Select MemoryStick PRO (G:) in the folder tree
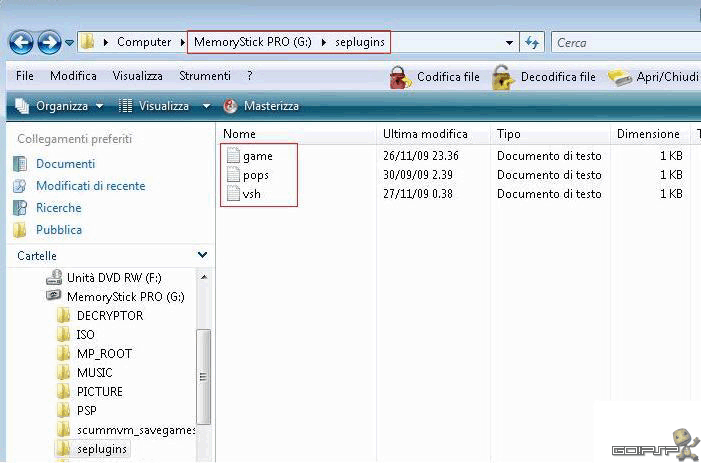The height and width of the screenshot is (463, 701). point(126,297)
